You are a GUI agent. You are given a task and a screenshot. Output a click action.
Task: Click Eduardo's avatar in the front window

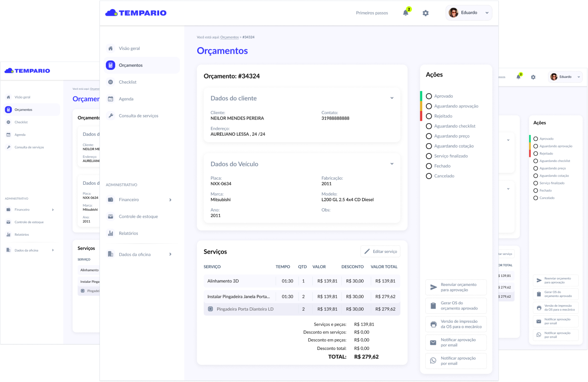pyautogui.click(x=454, y=13)
